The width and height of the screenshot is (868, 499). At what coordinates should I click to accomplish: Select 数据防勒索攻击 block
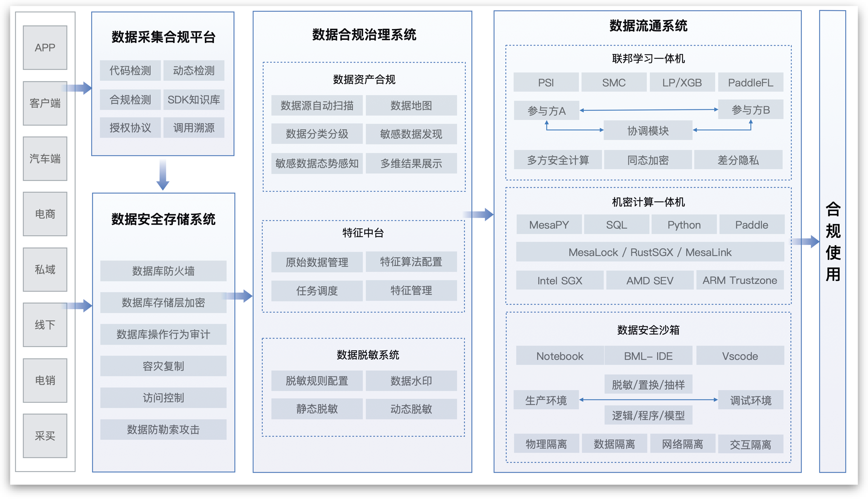point(163,430)
